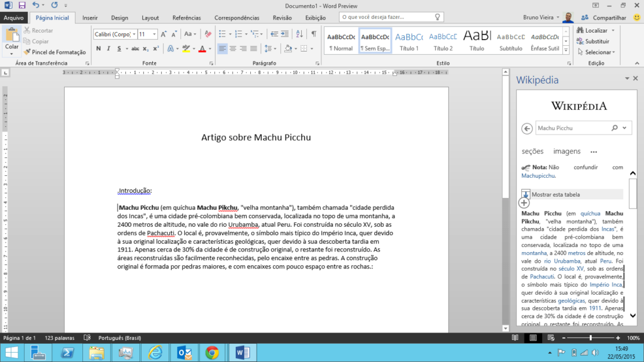Toggle bold formatting (N)
This screenshot has height=362, width=644.
pyautogui.click(x=98, y=49)
